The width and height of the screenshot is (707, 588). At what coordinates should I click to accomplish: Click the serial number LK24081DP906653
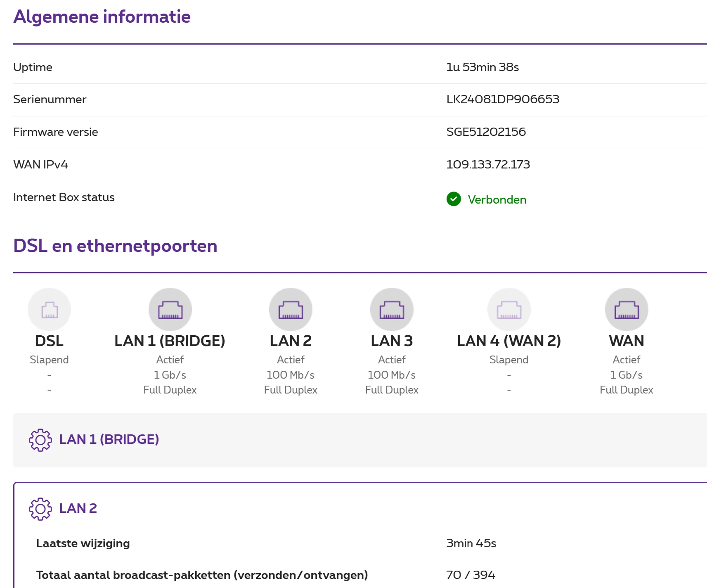(503, 99)
